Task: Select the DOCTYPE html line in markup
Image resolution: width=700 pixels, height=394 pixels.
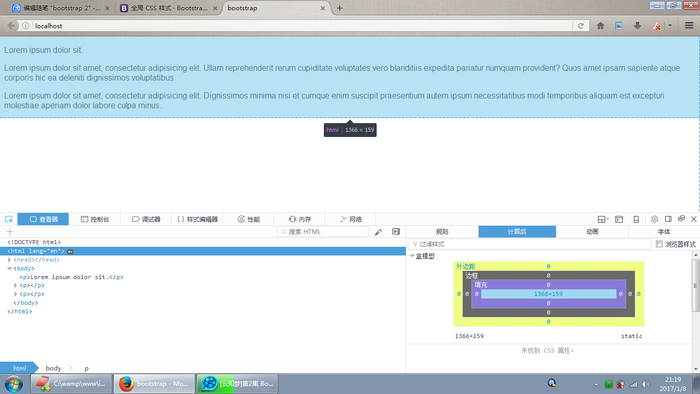Action: point(34,242)
